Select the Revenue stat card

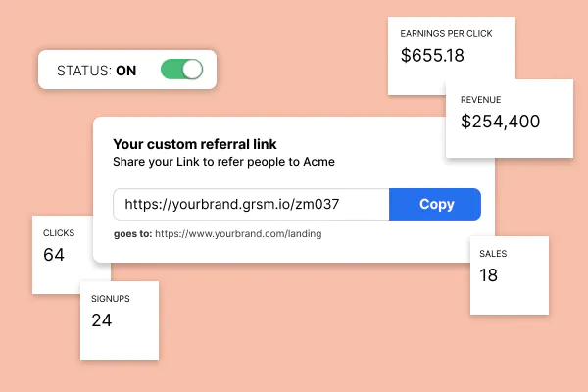pyautogui.click(x=510, y=119)
